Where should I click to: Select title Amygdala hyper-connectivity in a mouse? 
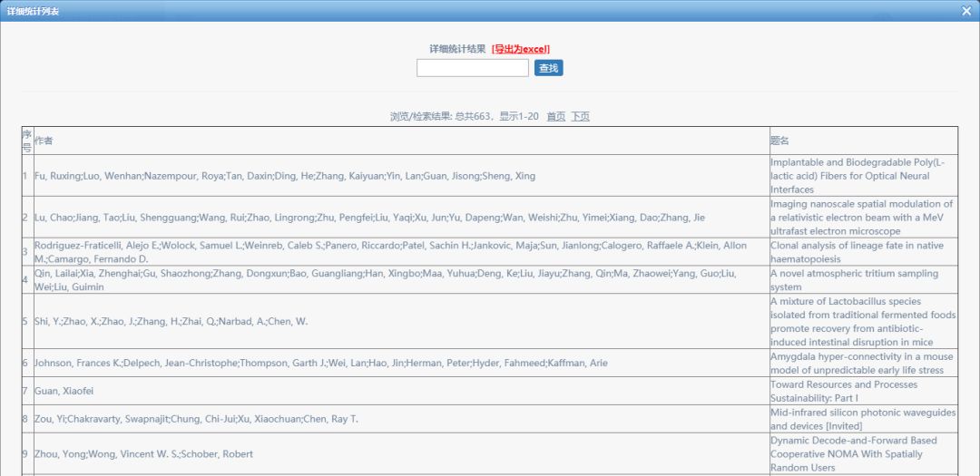[862, 363]
